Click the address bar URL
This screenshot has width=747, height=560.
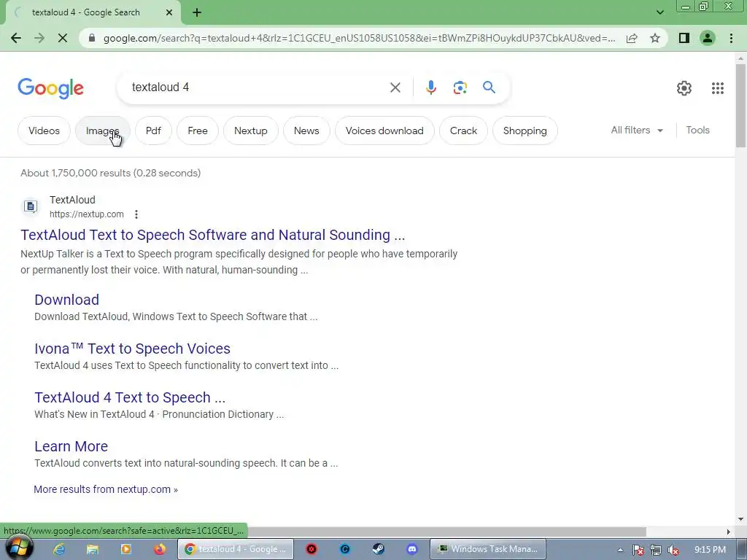click(359, 38)
